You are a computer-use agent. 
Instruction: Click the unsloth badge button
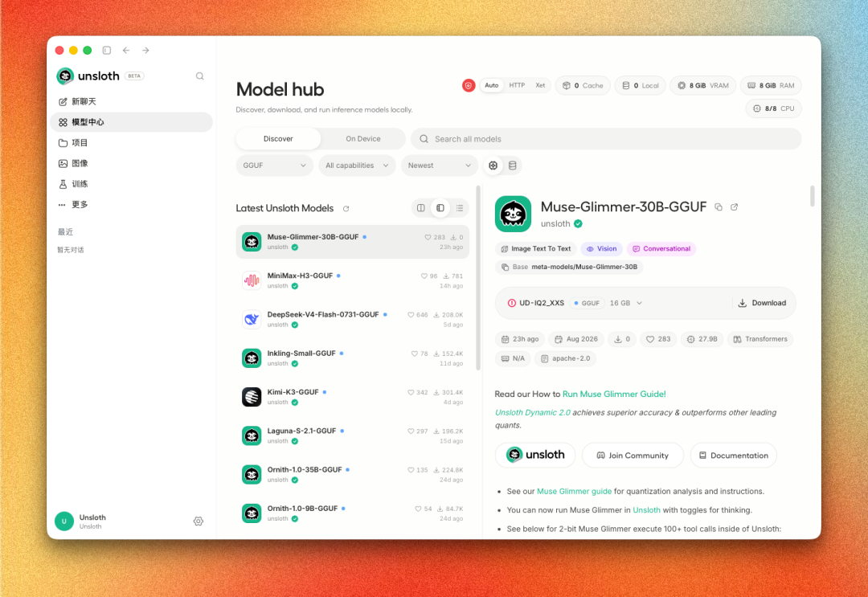coord(535,455)
